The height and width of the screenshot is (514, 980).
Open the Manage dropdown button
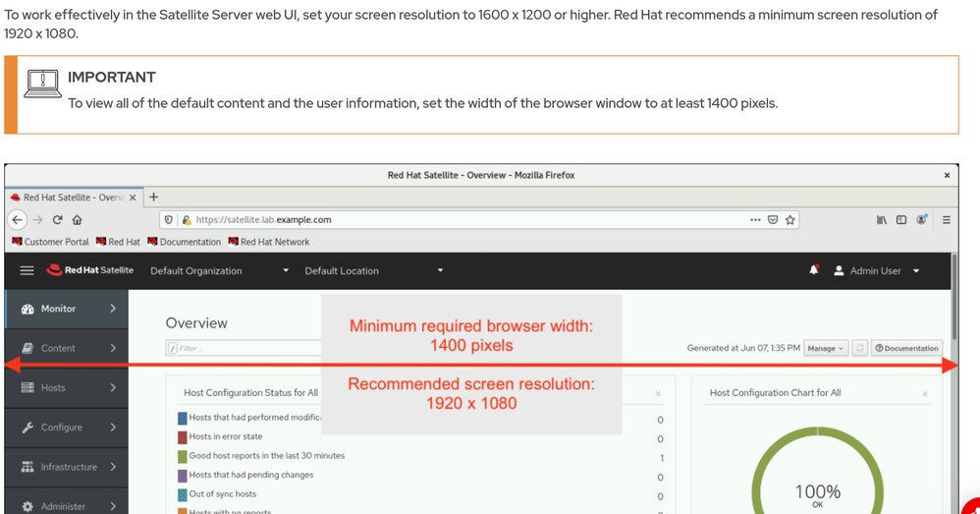pyautogui.click(x=825, y=348)
